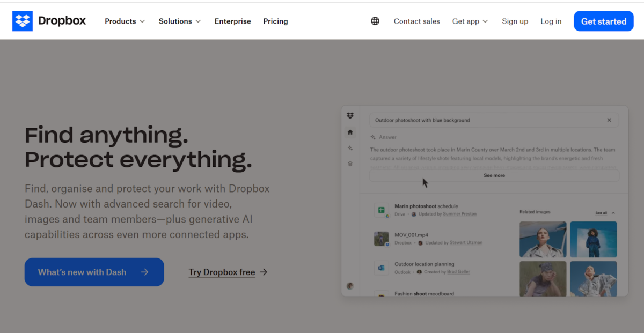Click the Dropbox icon atop Dash sidebar
Screen dimensions: 644x333
pyautogui.click(x=350, y=116)
